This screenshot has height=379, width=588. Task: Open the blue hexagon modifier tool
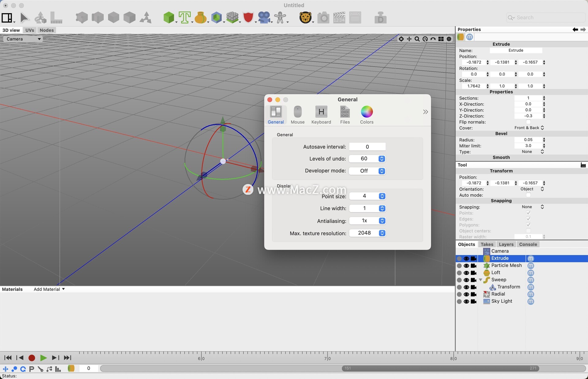click(x=217, y=18)
